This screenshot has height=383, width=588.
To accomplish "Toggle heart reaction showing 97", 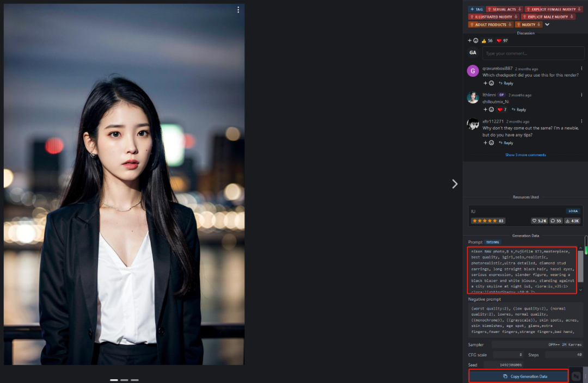I will 502,40.
